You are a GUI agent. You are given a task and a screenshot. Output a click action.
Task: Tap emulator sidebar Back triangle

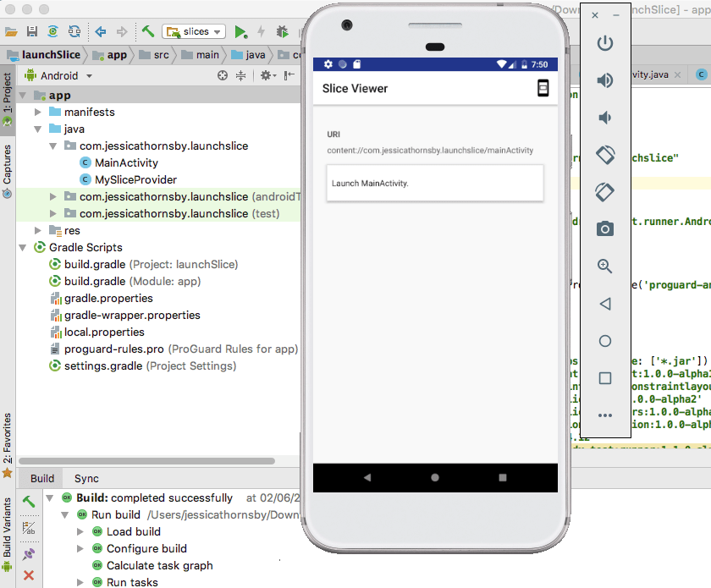tap(605, 304)
